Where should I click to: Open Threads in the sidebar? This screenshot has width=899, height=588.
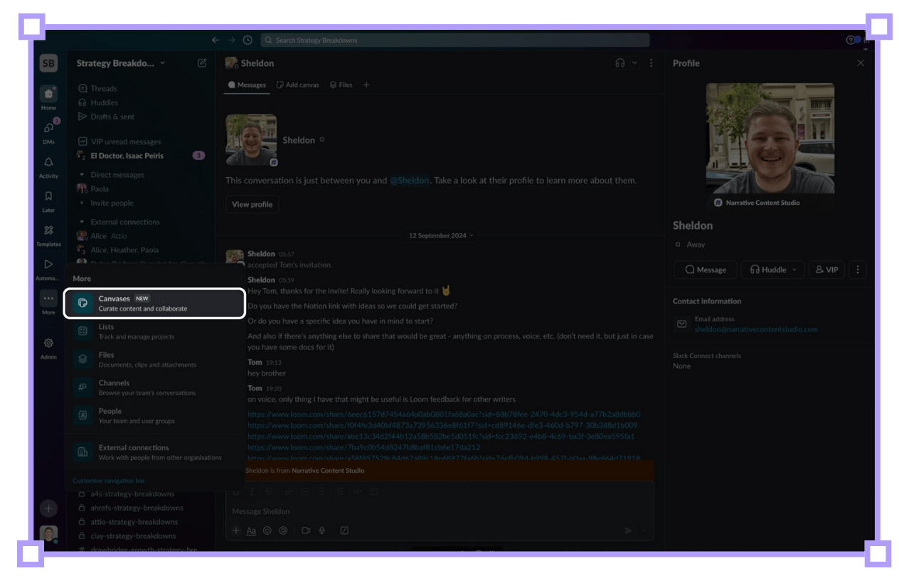[x=103, y=89]
